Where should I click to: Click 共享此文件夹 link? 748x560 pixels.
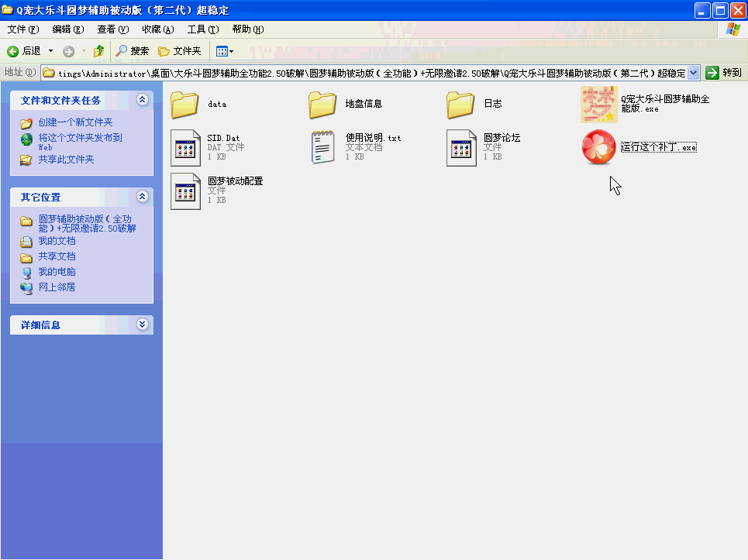click(x=67, y=160)
